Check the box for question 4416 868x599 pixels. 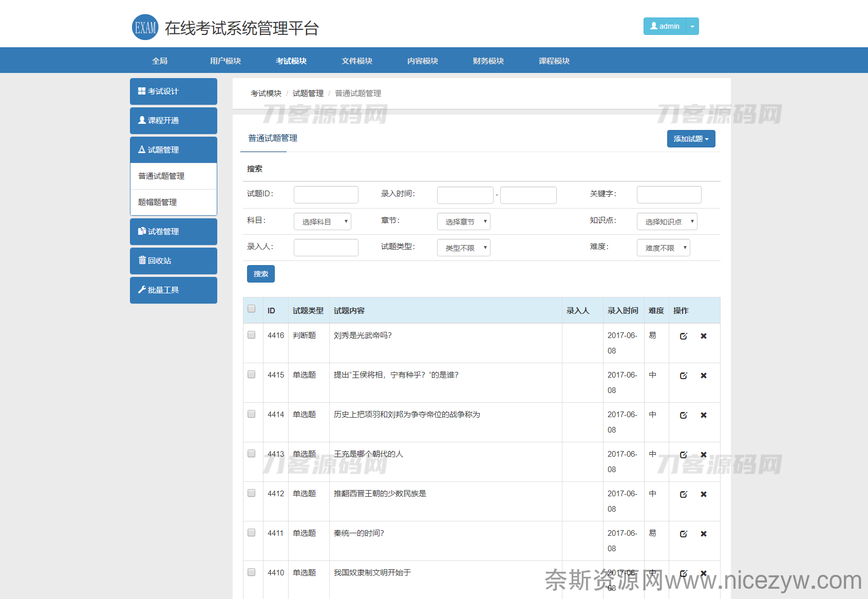[x=252, y=335]
